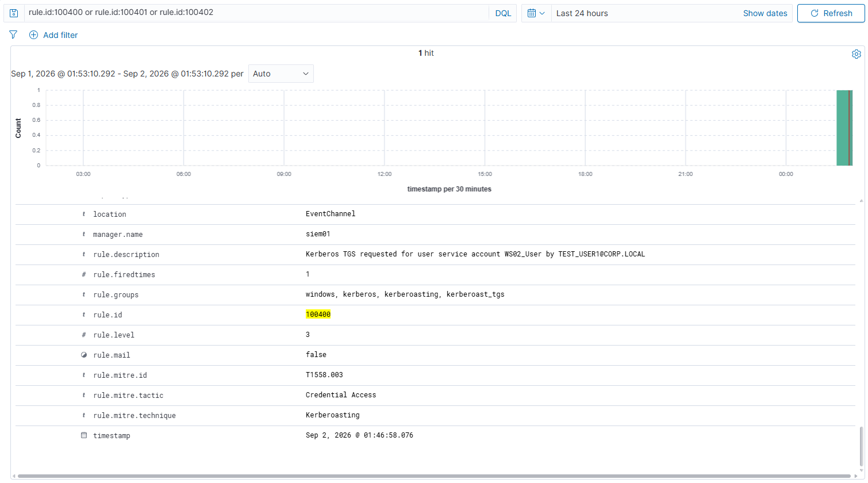Screen dimensions: 868x483
Task: Click the string type icon for rule.mitre.technique
Action: tap(84, 416)
